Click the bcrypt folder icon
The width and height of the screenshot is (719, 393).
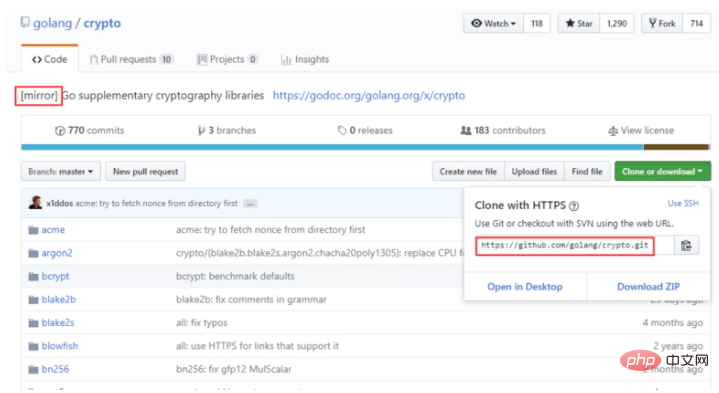click(33, 277)
